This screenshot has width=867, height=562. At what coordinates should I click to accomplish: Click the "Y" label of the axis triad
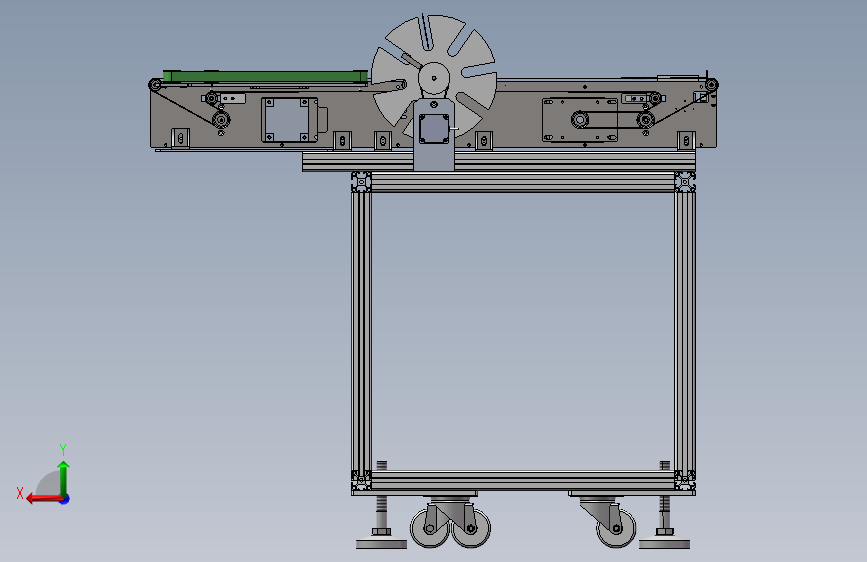(63, 449)
